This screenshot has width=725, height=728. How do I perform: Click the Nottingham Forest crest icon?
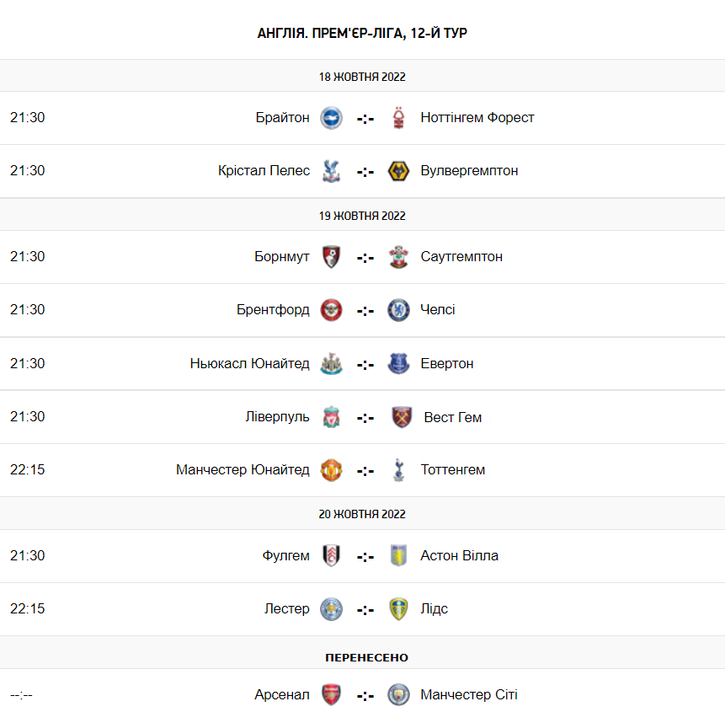(398, 118)
